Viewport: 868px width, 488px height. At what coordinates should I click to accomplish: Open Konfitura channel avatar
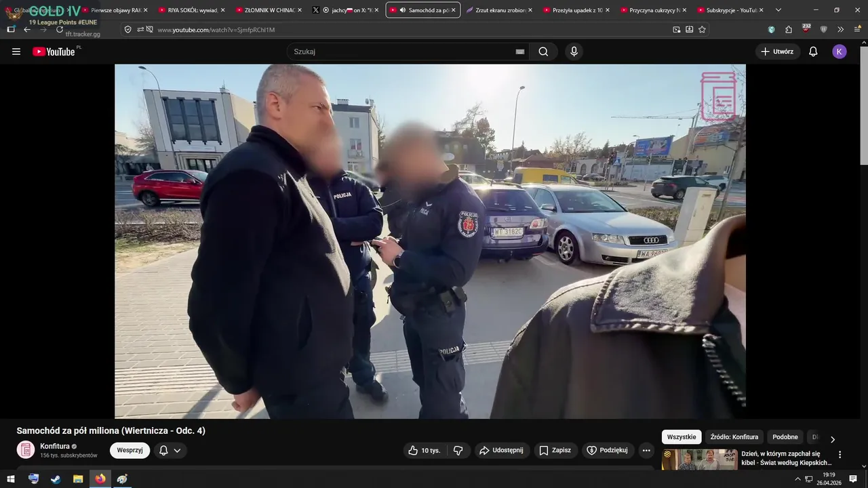pyautogui.click(x=26, y=450)
